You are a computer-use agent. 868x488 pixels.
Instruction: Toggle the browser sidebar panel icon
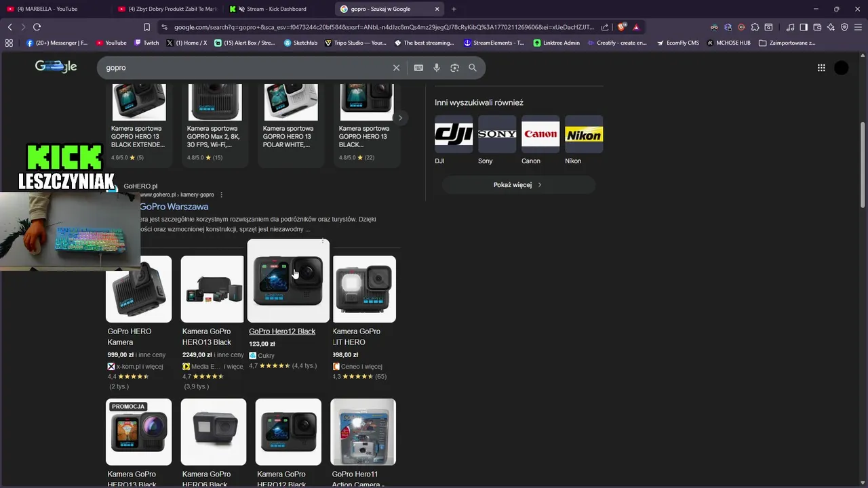click(804, 27)
